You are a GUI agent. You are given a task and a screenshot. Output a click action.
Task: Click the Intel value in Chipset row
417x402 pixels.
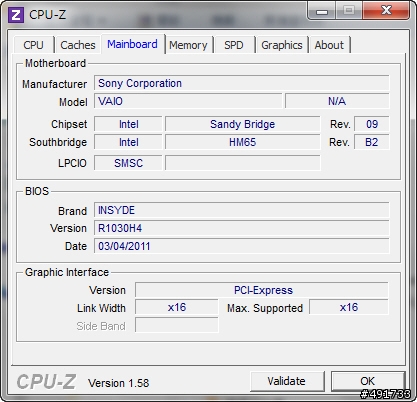[128, 124]
